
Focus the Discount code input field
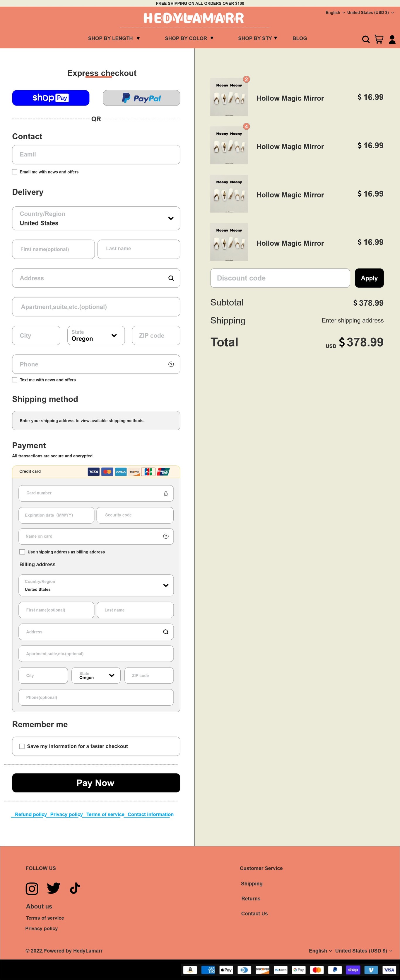point(280,278)
